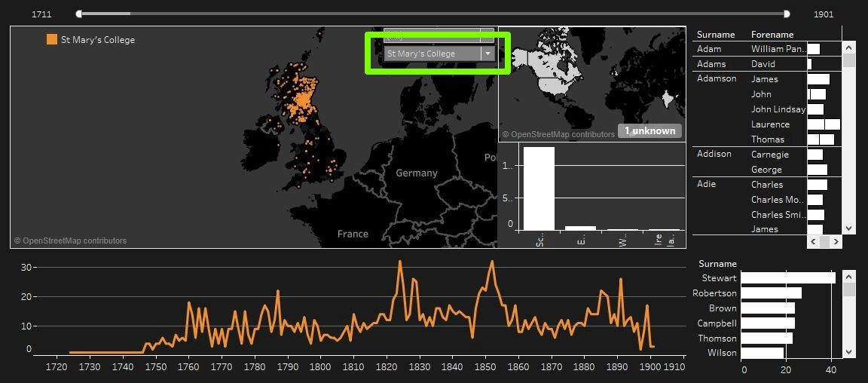Screen dimensions: 868x383
Task: Click the up arrow of surname chart scrollbar
Action: pos(848,275)
